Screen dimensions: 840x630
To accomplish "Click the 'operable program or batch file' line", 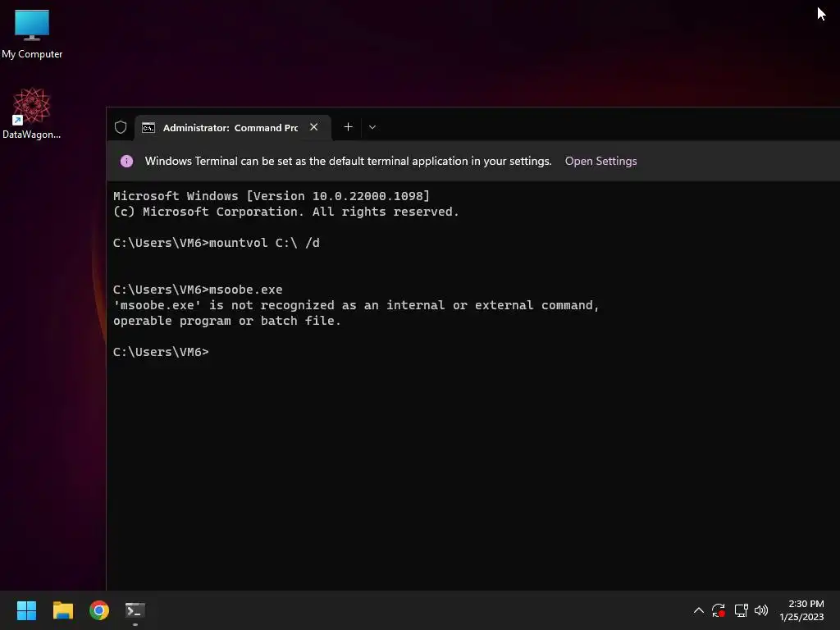I will (227, 321).
